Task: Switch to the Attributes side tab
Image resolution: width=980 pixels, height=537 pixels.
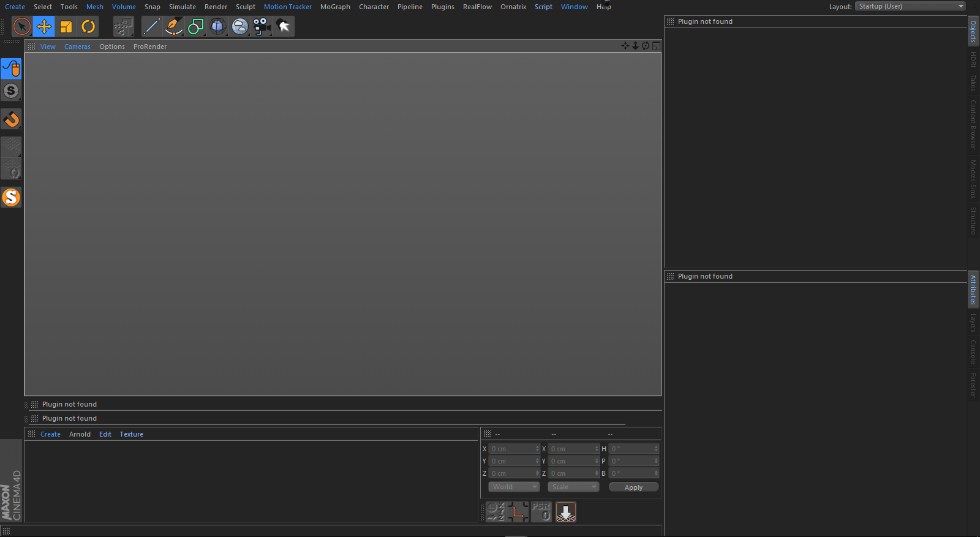Action: [973, 289]
